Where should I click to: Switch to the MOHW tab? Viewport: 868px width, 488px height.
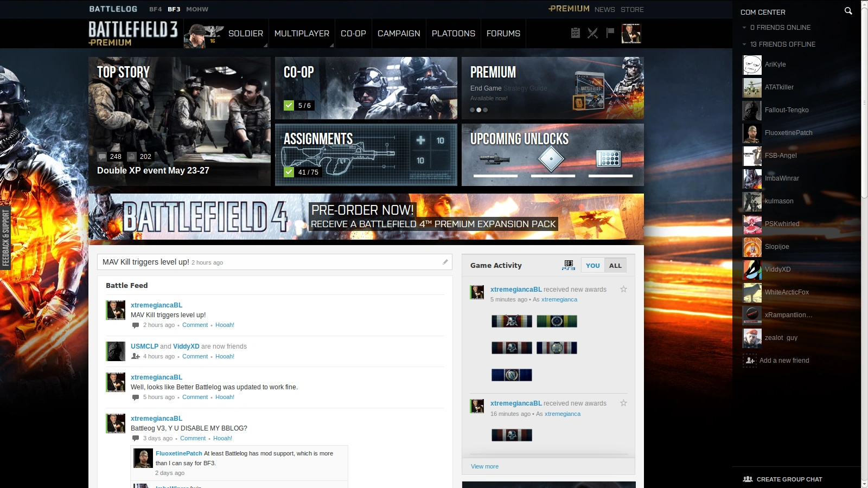pos(197,9)
